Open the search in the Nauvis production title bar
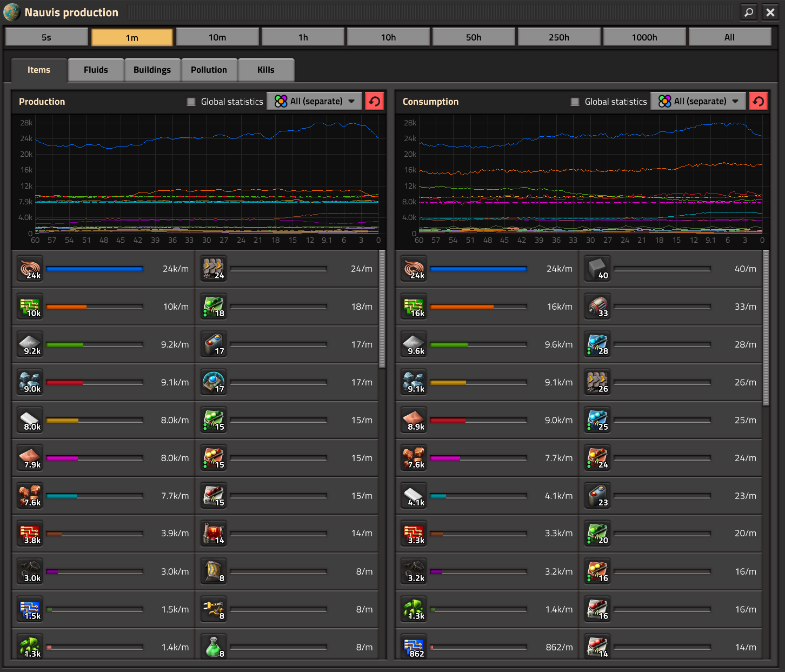 point(749,12)
